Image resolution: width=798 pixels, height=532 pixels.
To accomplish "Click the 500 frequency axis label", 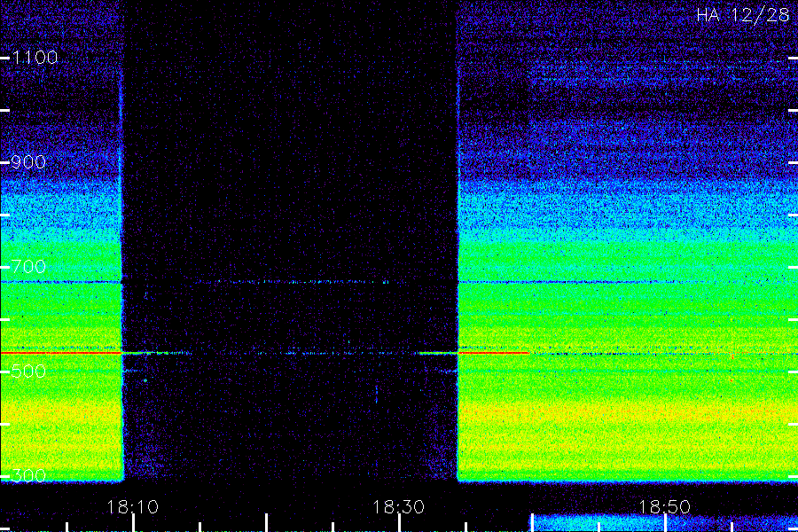I will click(x=28, y=372).
